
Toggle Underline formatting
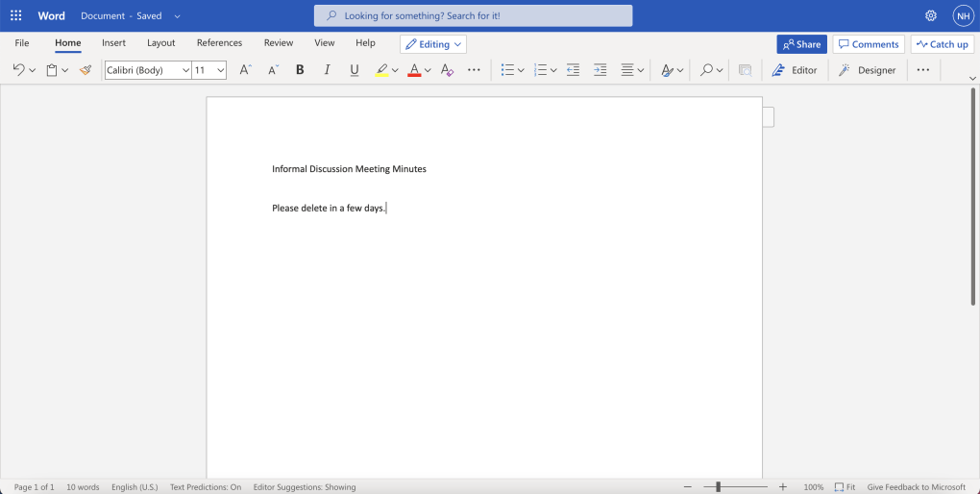pyautogui.click(x=354, y=70)
